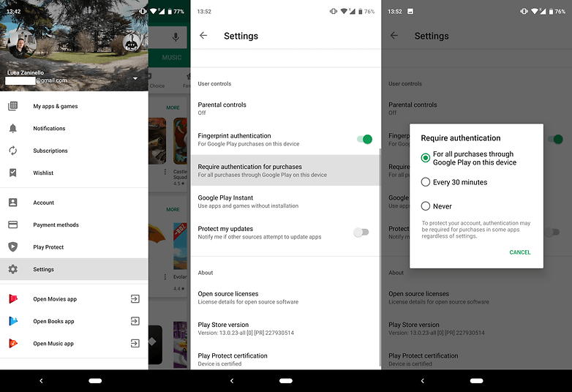Tap the Payment methods card icon

click(12, 225)
